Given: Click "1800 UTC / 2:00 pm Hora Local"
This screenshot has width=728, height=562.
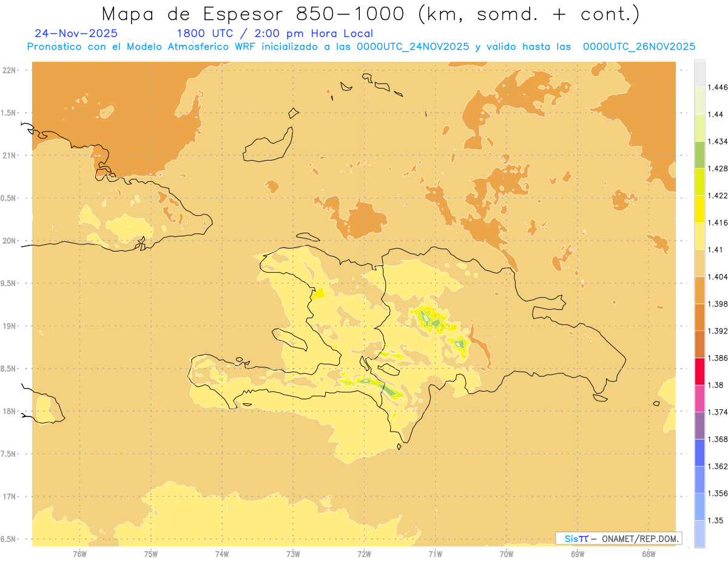Looking at the screenshot, I should tap(275, 34).
